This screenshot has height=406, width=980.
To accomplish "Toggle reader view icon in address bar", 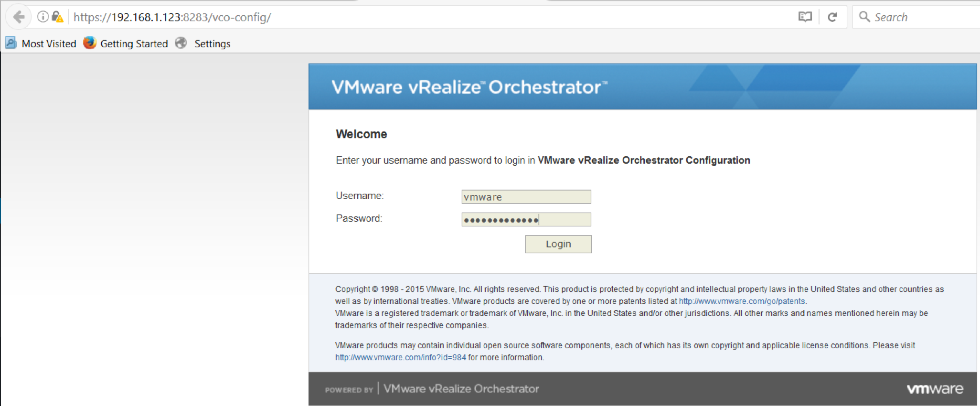I will coord(805,17).
